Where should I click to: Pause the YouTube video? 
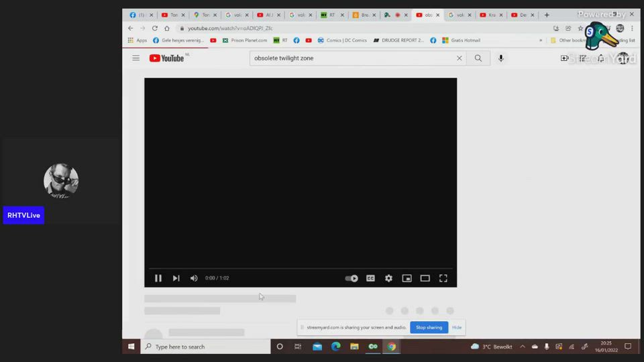[158, 278]
